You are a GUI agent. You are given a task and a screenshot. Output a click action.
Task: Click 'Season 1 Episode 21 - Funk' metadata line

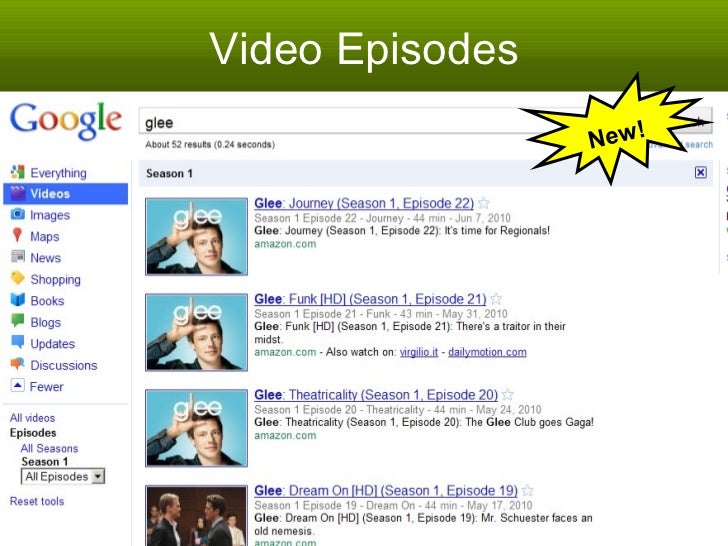381,314
